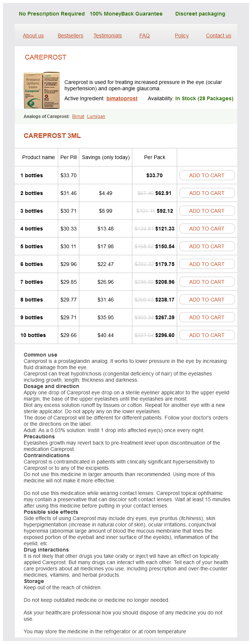Image resolution: width=252 pixels, height=644 pixels.
Task: Open the About us page
Action: pos(33,36)
